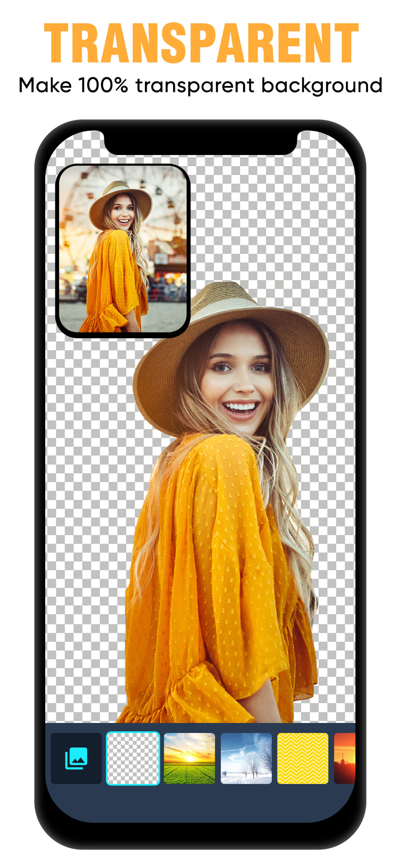Select the orange sunset skyline background

[345, 758]
